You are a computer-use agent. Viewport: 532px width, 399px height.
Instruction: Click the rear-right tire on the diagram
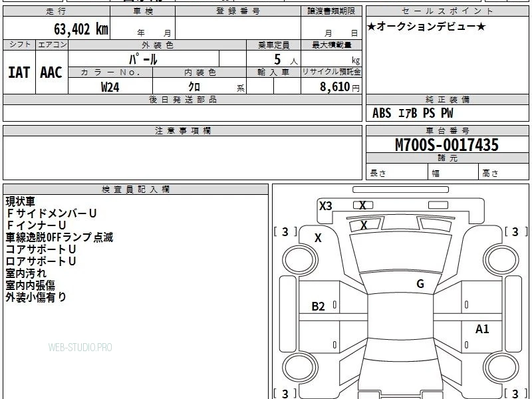tap(501, 368)
